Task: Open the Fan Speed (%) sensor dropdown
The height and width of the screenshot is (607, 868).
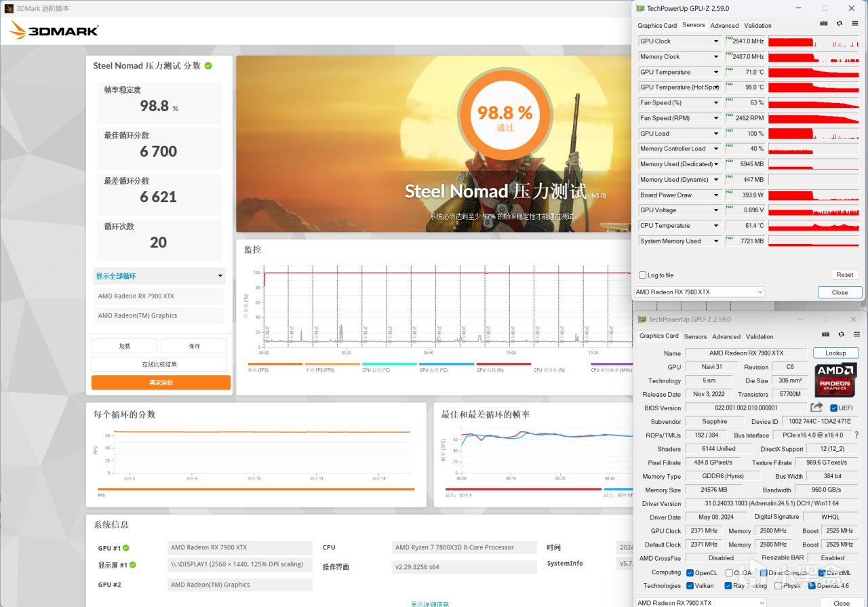Action: [x=715, y=103]
